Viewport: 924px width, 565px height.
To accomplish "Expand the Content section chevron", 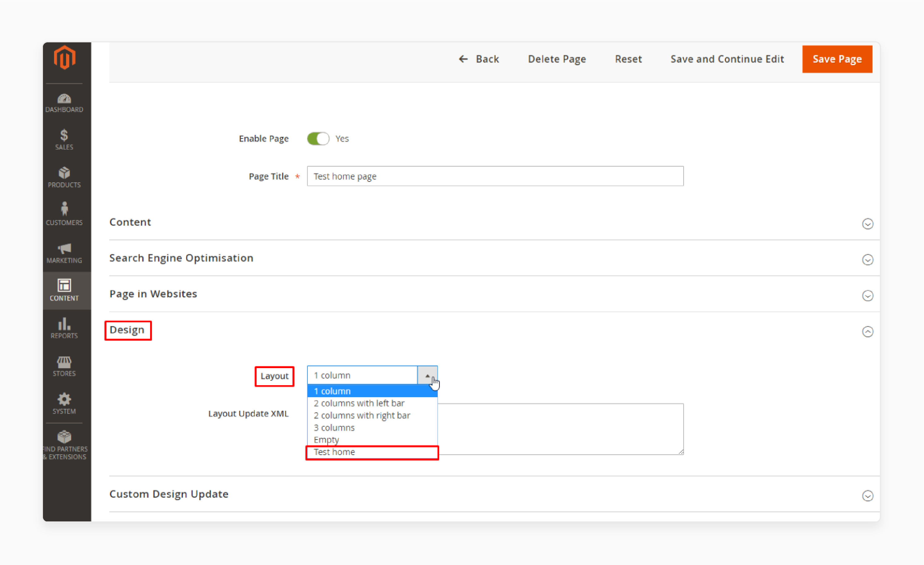I will (x=867, y=224).
